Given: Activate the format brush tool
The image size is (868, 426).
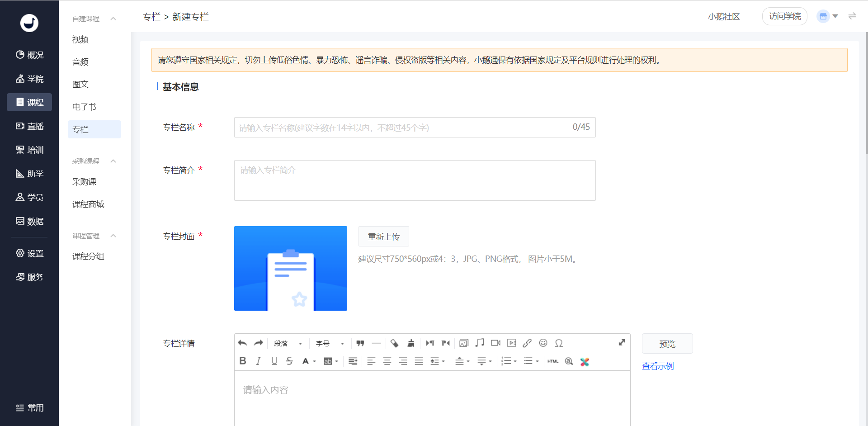Looking at the screenshot, I should click(410, 343).
